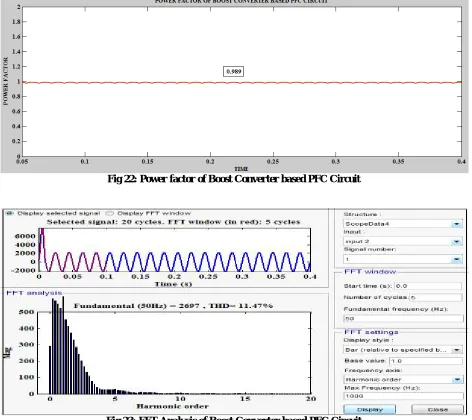Click the Fig 22 power factor caption
Viewport: 472px width, 420px height.
[234, 179]
